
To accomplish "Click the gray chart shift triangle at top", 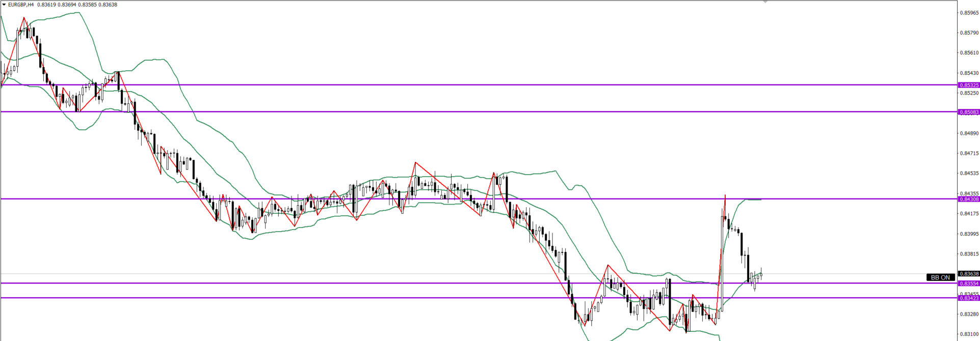I will [x=765, y=2].
